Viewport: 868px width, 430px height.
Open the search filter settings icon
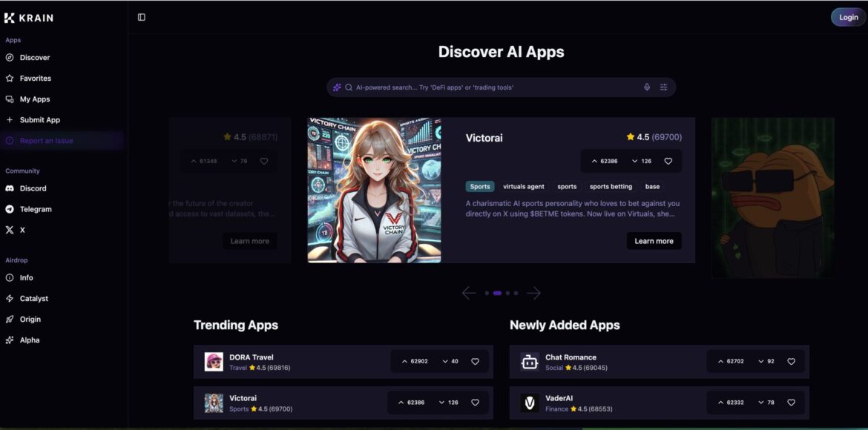pyautogui.click(x=663, y=87)
